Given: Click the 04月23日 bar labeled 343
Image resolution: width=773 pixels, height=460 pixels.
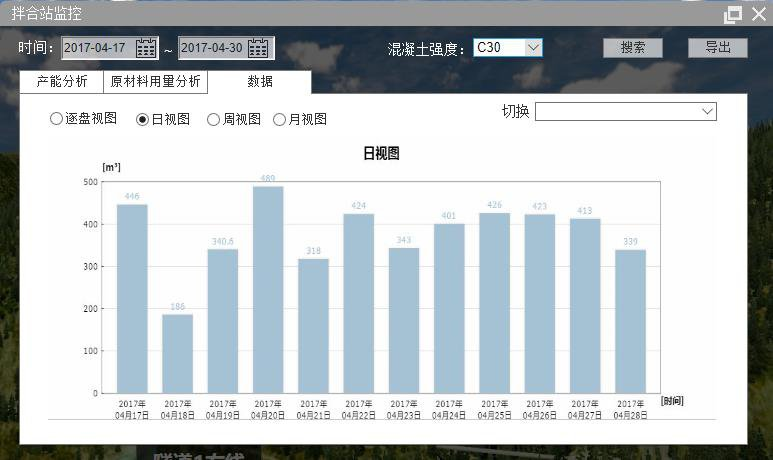Looking at the screenshot, I should [x=404, y=320].
